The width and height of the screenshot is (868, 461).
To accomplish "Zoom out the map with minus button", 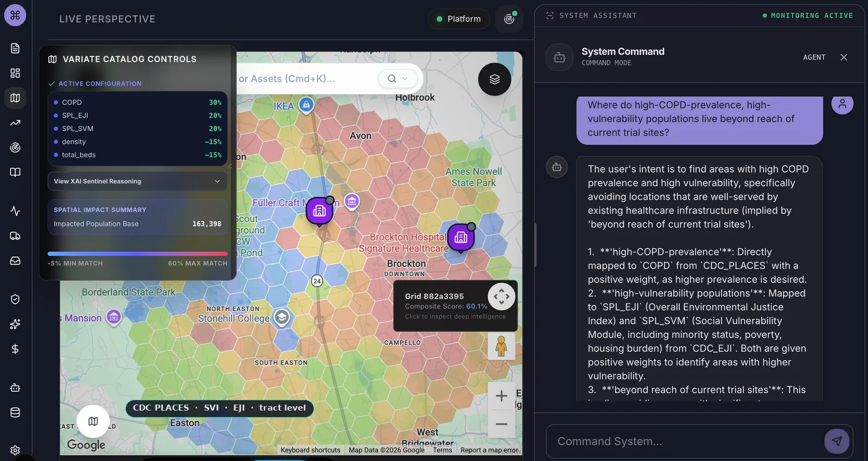I will coord(501,424).
